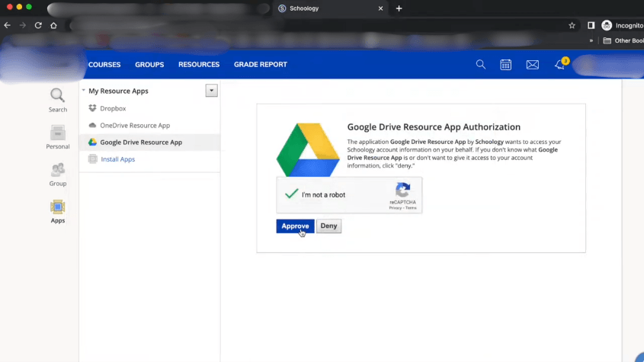Open Group resources in sidebar
The width and height of the screenshot is (644, 362).
tap(57, 175)
